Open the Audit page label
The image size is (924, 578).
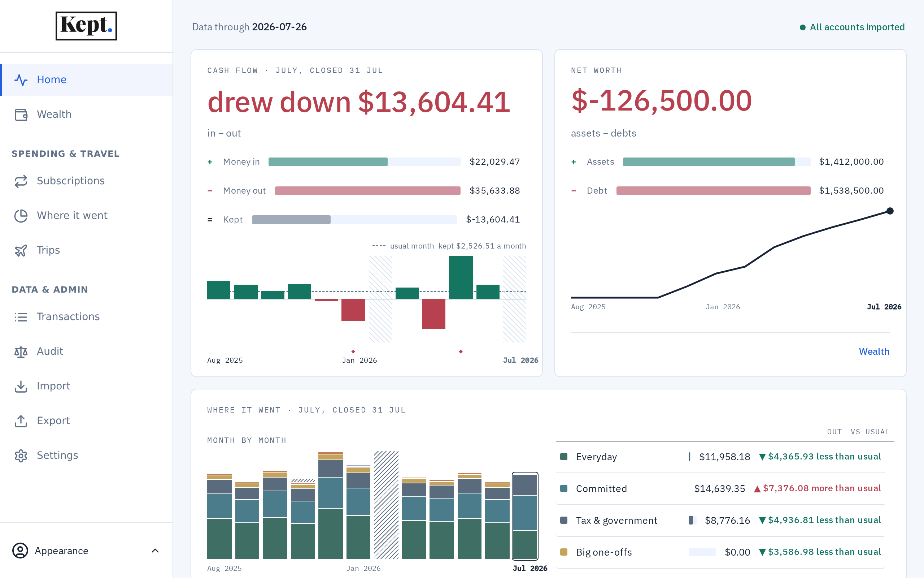tap(50, 351)
